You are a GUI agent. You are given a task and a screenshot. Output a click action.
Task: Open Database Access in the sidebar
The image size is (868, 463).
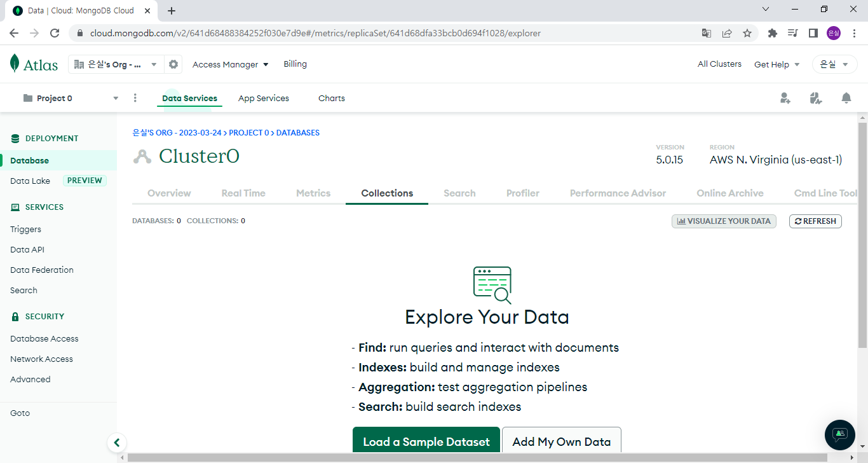[x=44, y=338]
